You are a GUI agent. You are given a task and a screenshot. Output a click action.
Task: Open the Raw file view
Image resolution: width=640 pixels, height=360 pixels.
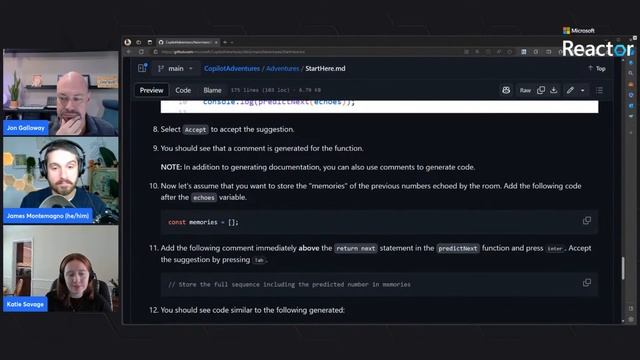click(x=525, y=90)
